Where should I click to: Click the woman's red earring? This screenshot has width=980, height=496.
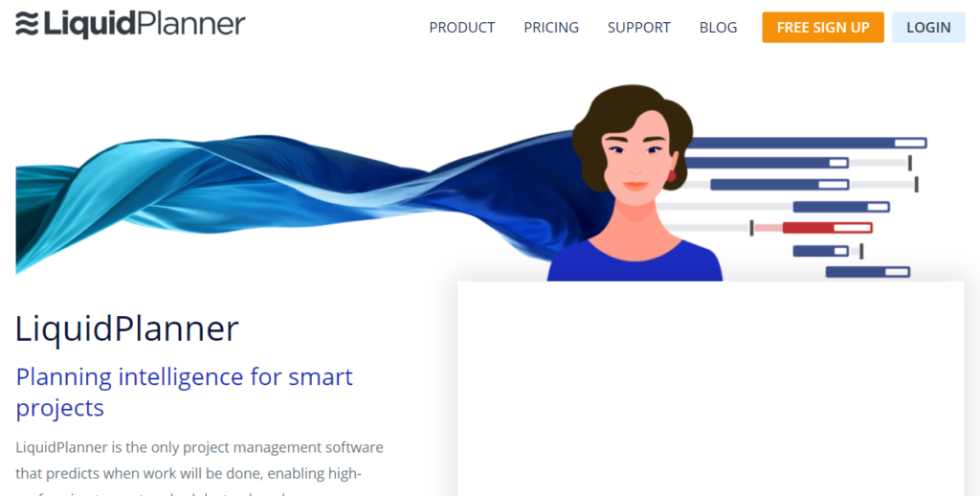(x=671, y=176)
